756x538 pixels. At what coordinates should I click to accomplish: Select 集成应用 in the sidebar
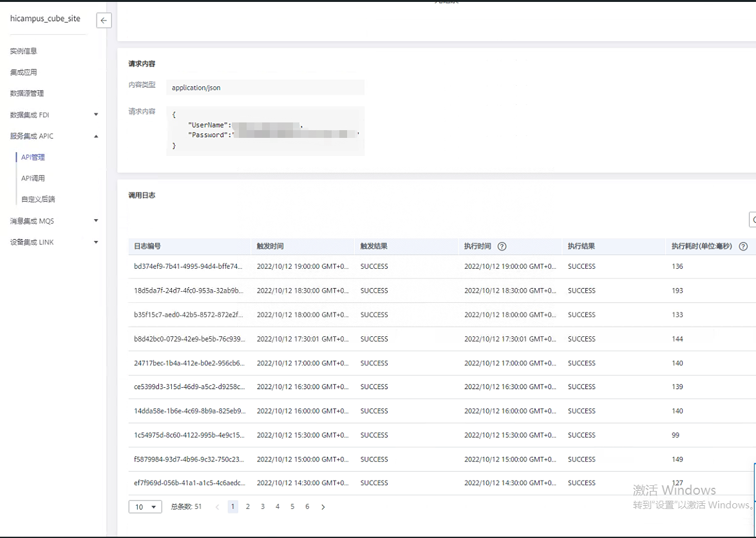[x=24, y=72]
